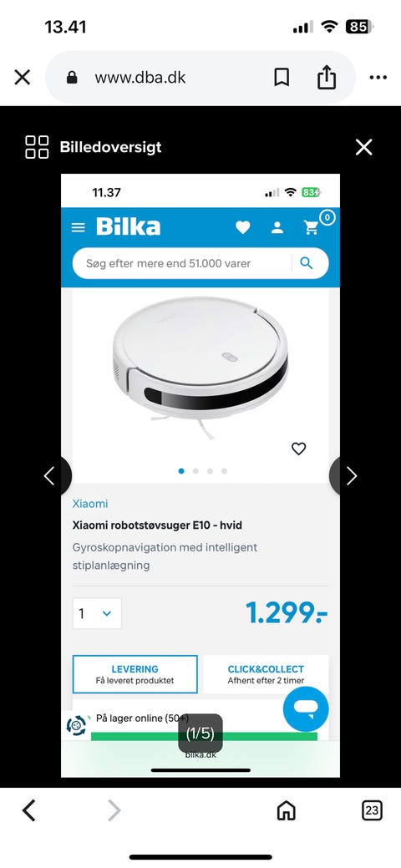Tap the share icon in address bar
Screen dimensions: 401x868
pos(327,77)
